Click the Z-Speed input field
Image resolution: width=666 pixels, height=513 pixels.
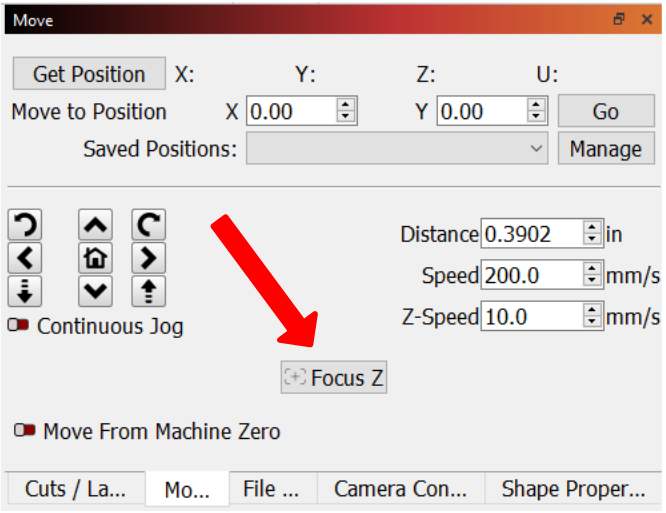[x=532, y=316]
